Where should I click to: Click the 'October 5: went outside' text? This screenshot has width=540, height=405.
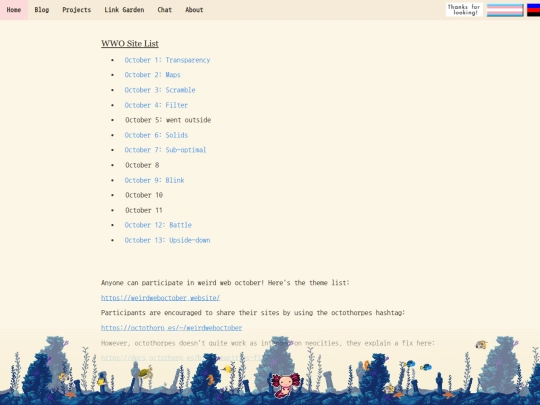[168, 120]
